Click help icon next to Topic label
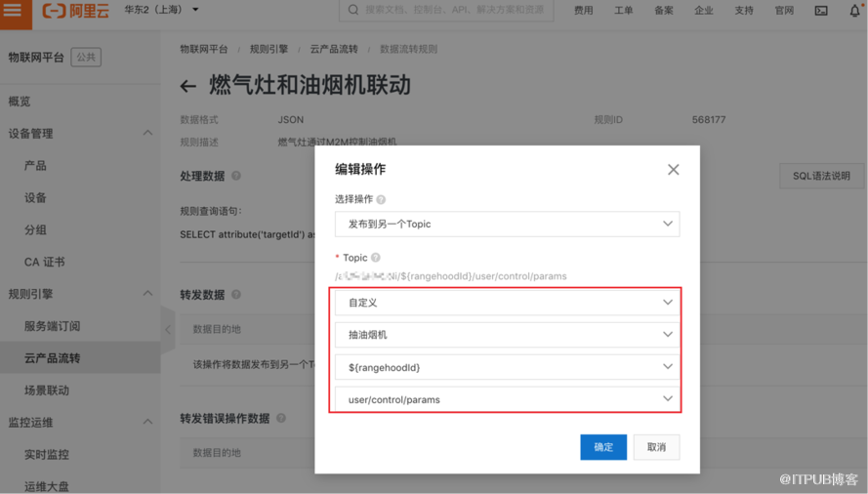Viewport: 868px width, 494px height. [376, 258]
